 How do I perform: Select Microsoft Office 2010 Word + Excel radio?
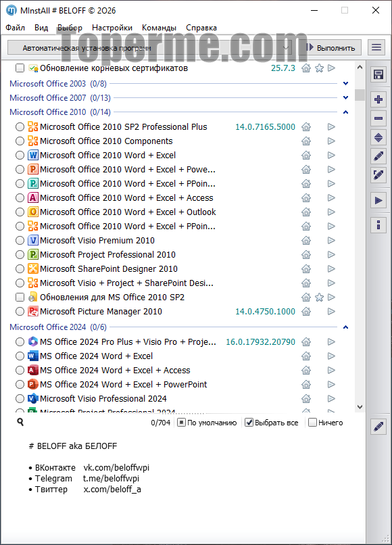point(20,156)
